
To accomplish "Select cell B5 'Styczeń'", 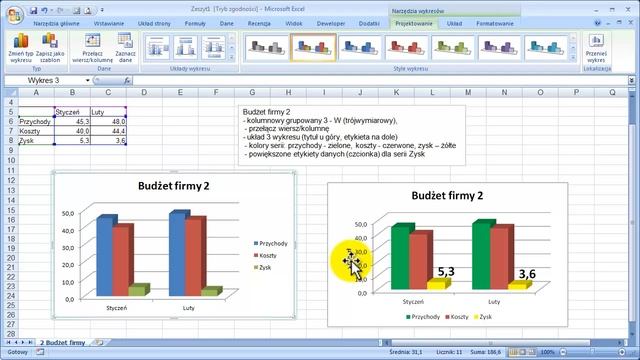I will pyautogui.click(x=72, y=112).
